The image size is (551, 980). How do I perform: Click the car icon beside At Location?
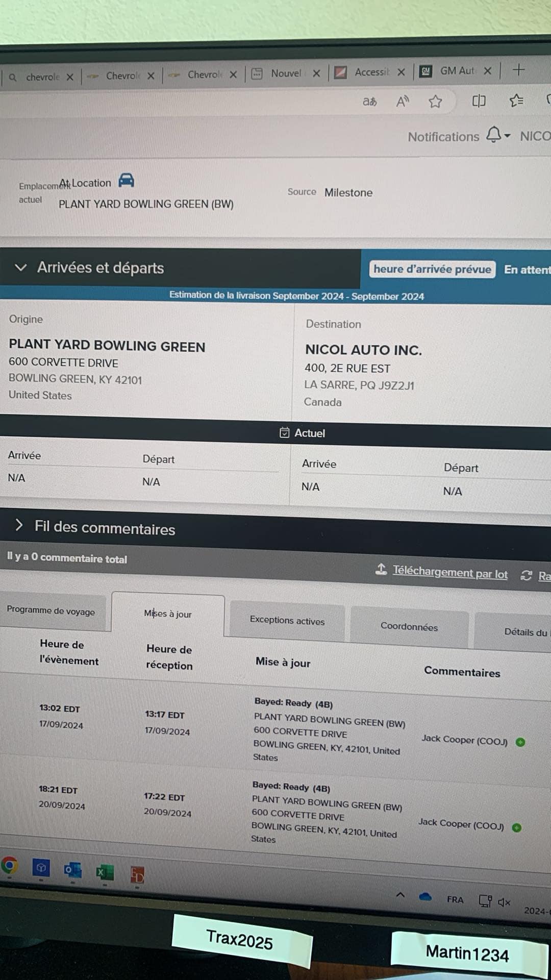click(126, 180)
